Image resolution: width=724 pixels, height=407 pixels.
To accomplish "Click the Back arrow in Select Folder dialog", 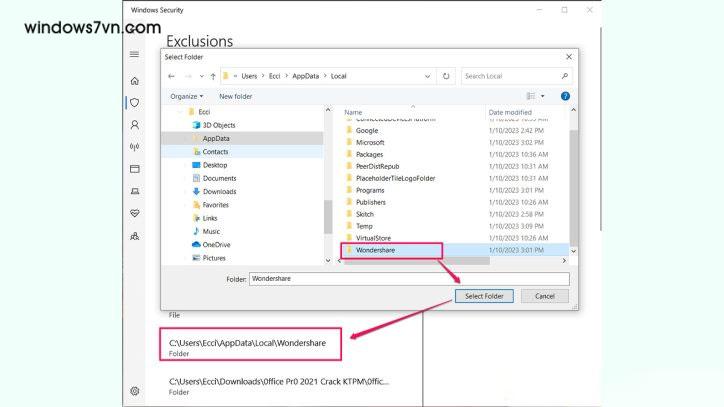I will coord(172,76).
